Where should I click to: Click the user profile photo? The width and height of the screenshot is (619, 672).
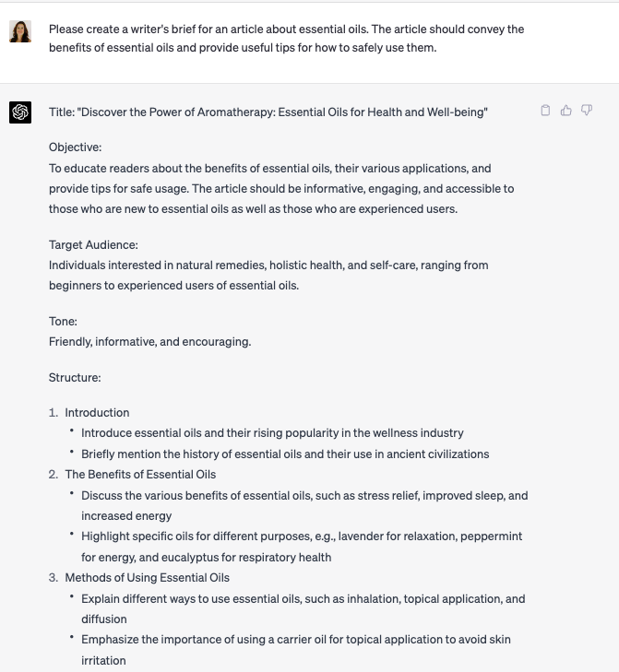(x=20, y=31)
